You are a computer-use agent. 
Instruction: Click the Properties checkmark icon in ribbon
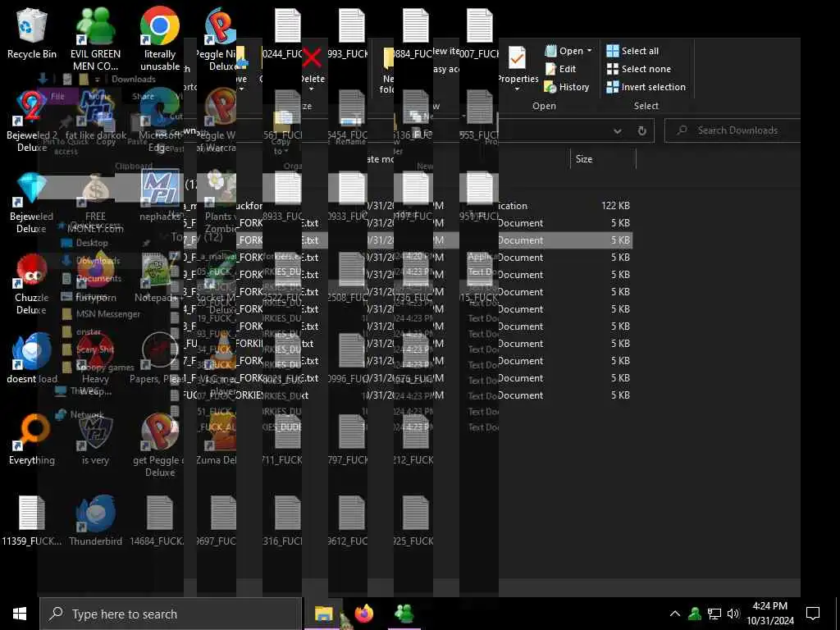click(517, 58)
